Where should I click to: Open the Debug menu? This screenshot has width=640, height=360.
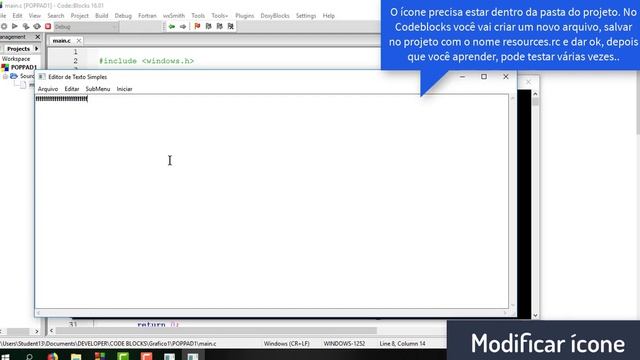(x=123, y=16)
